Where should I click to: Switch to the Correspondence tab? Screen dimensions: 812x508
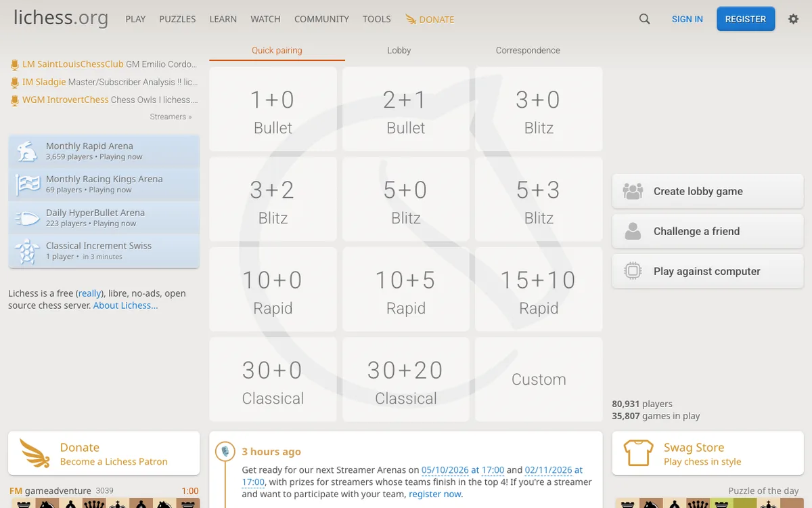528,50
